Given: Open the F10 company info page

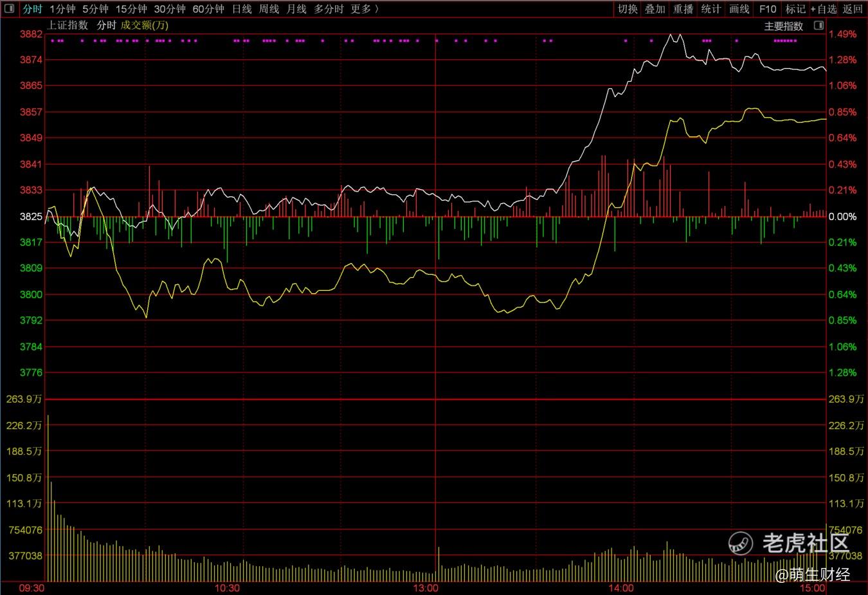Looking at the screenshot, I should tap(768, 9).
